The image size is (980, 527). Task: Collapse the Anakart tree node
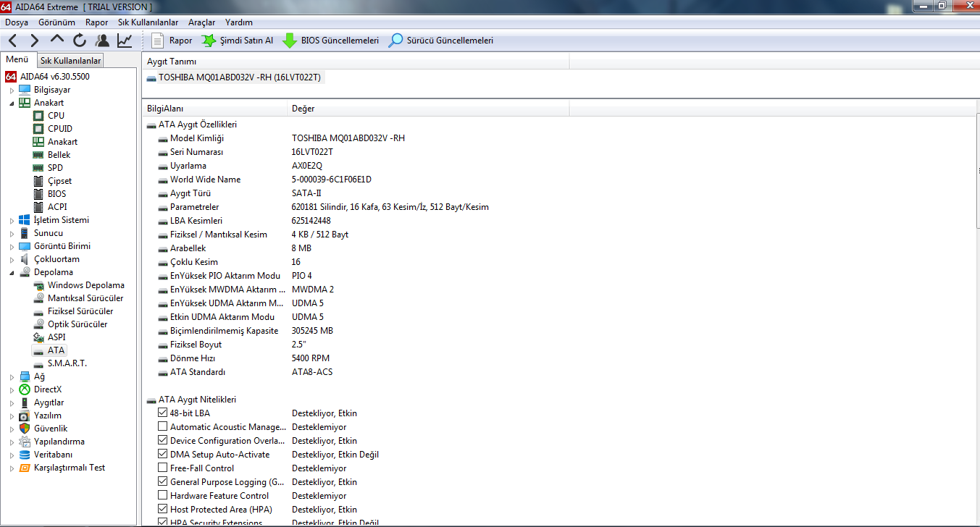[12, 103]
